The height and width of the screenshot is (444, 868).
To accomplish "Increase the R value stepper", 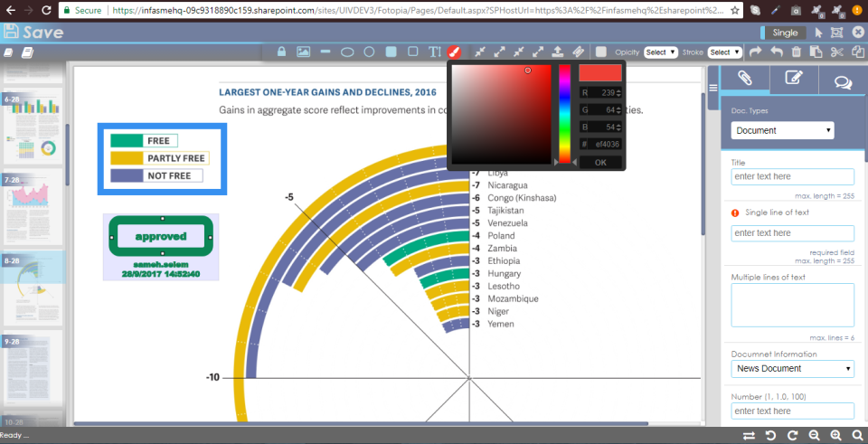I will pyautogui.click(x=618, y=90).
